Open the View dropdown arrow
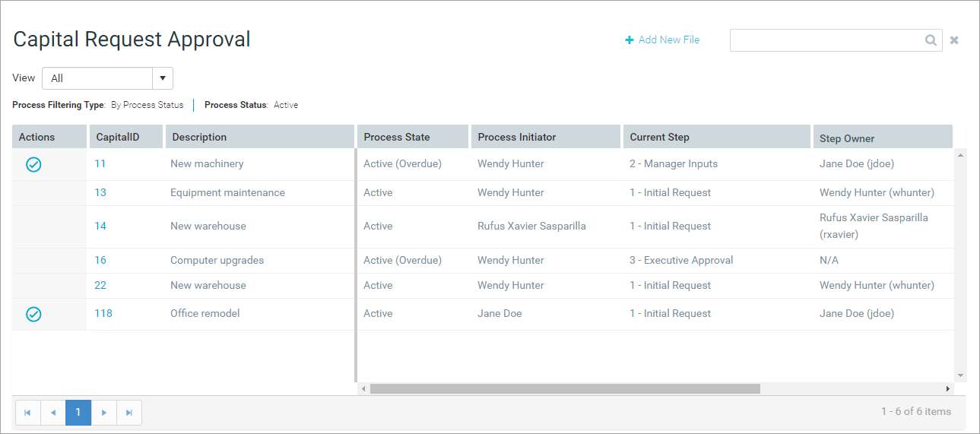This screenshot has width=980, height=434. pyautogui.click(x=163, y=78)
